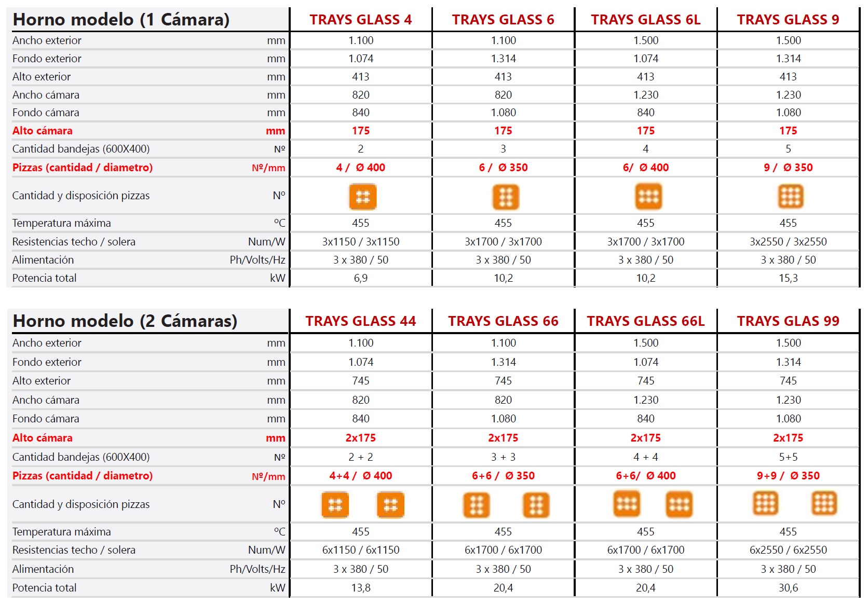
Task: Click the right pizza icon under TRAYS GLASS 44
Action: click(390, 505)
